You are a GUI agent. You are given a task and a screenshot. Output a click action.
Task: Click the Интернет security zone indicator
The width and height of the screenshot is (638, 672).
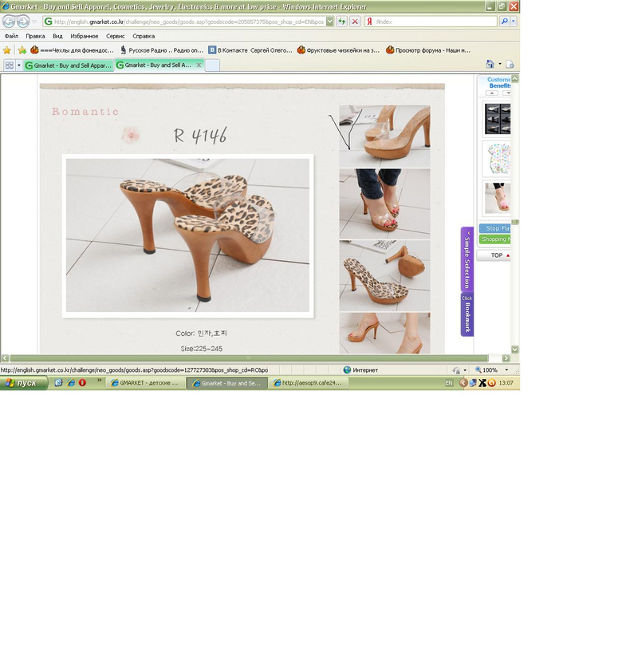[x=361, y=370]
